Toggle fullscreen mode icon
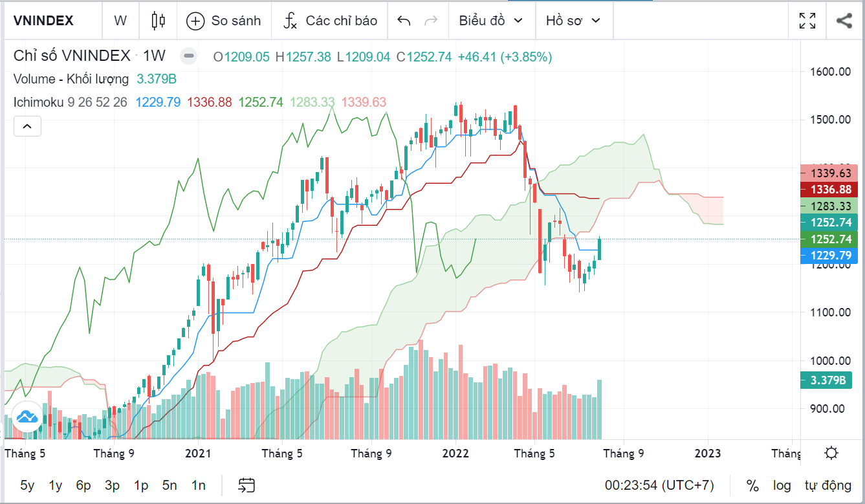Viewport: 865px width, 504px height. point(807,21)
